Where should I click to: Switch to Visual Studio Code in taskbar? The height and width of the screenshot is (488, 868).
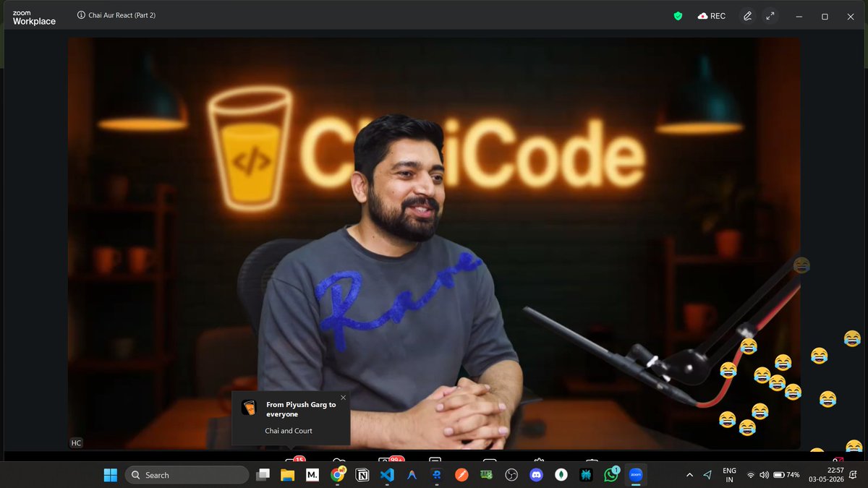(x=387, y=475)
